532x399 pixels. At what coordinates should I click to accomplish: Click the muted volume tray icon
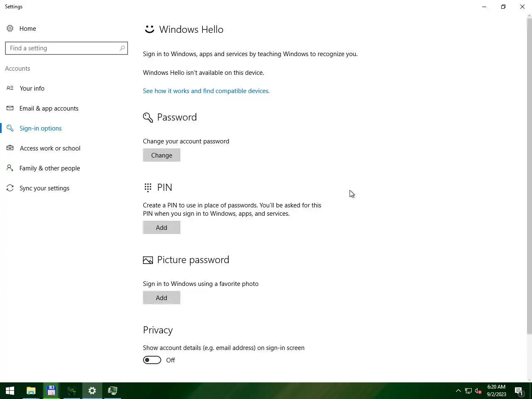(478, 391)
